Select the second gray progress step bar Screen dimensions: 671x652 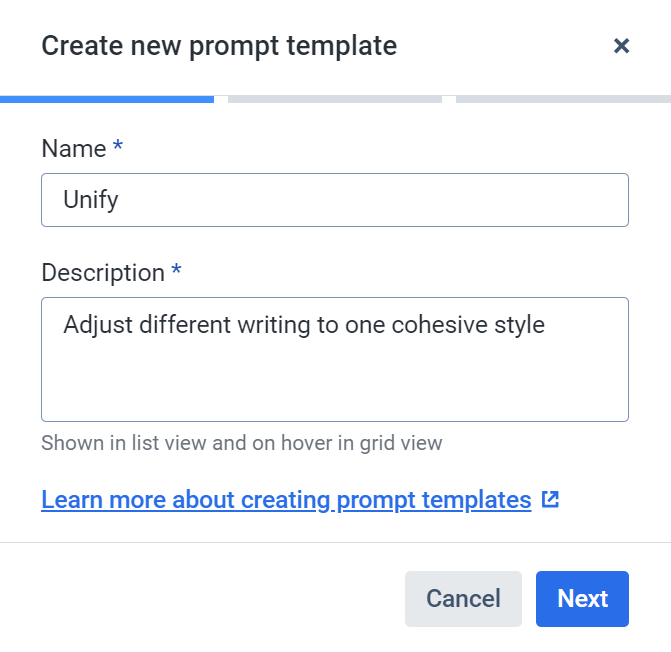(335, 99)
